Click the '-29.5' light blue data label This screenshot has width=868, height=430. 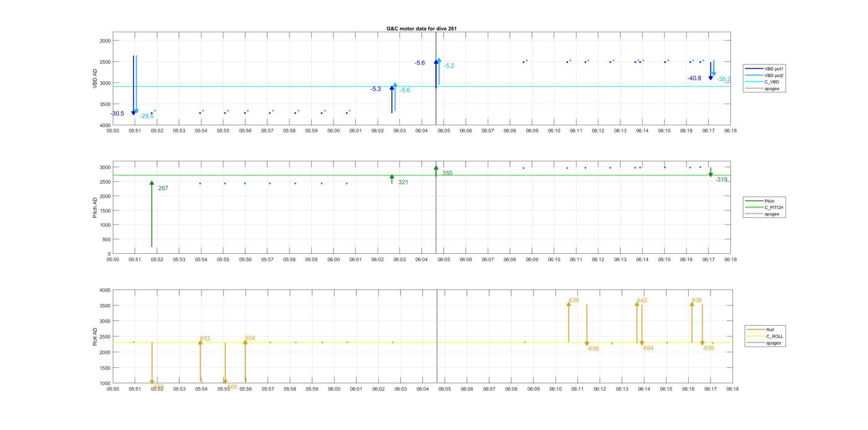click(x=147, y=116)
